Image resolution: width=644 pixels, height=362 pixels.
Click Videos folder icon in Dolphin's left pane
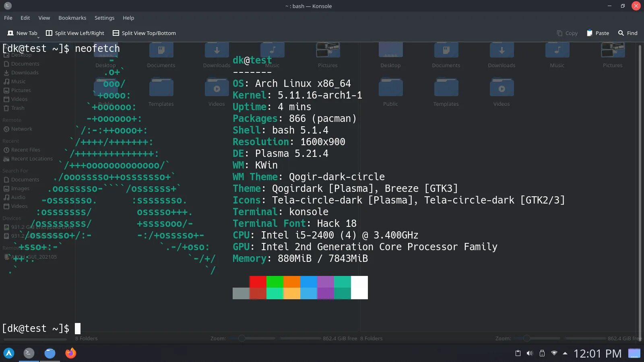tap(217, 88)
